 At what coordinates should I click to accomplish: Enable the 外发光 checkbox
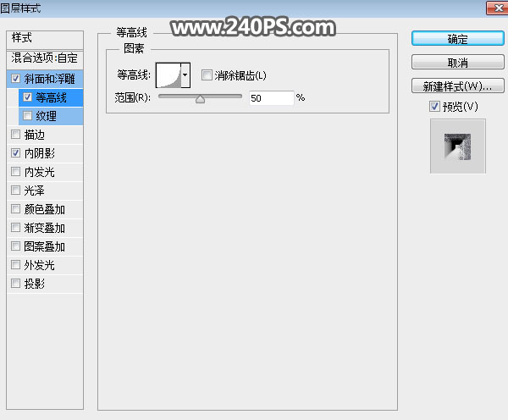[15, 265]
